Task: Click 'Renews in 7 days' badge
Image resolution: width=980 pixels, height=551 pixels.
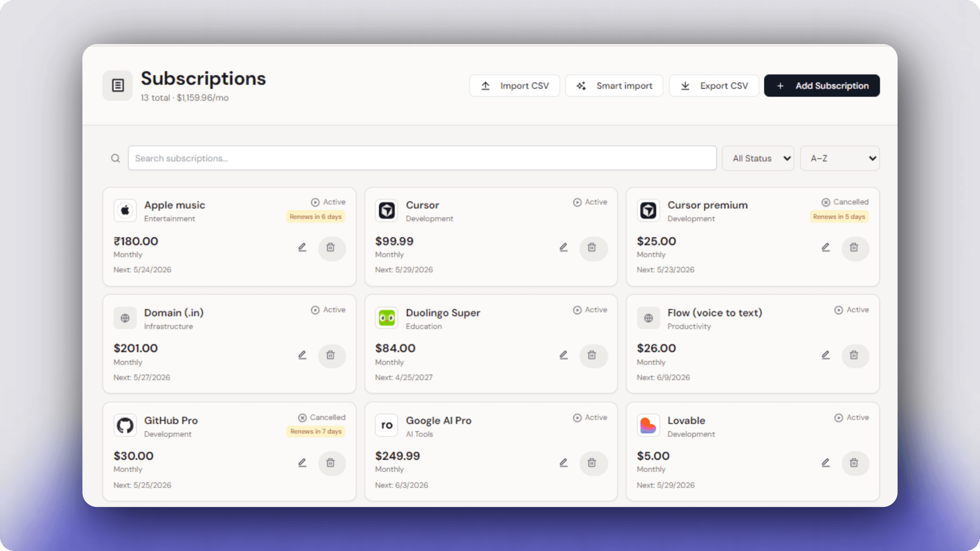Action: tap(316, 432)
